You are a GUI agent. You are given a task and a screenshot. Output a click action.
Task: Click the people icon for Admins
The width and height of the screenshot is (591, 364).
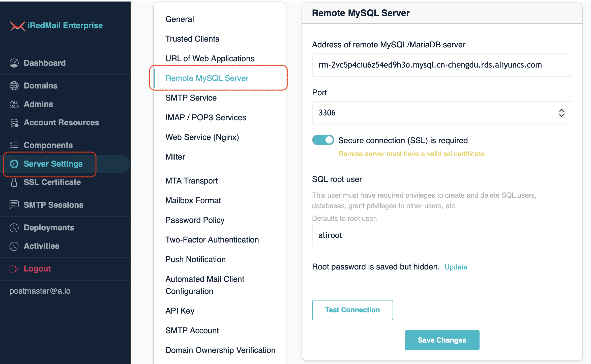pos(14,104)
